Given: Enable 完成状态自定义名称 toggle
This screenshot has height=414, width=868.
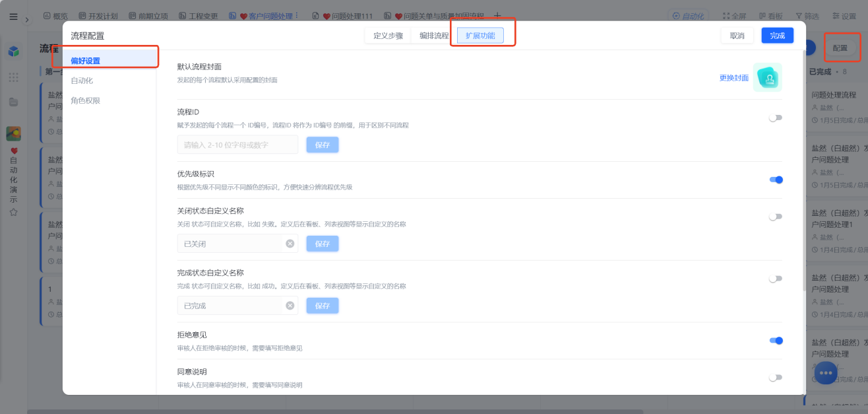Looking at the screenshot, I should coord(776,279).
